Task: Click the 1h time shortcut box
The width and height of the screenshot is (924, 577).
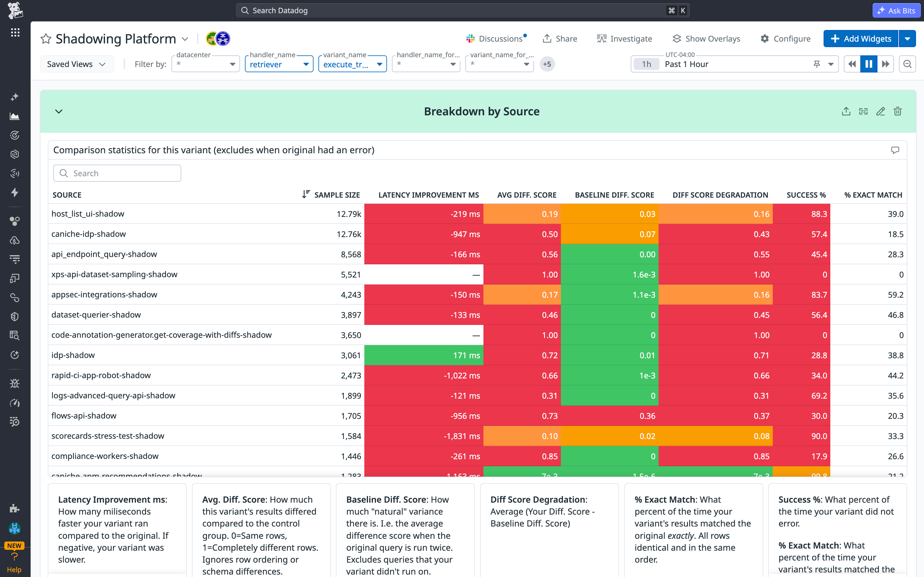Action: 646,64
